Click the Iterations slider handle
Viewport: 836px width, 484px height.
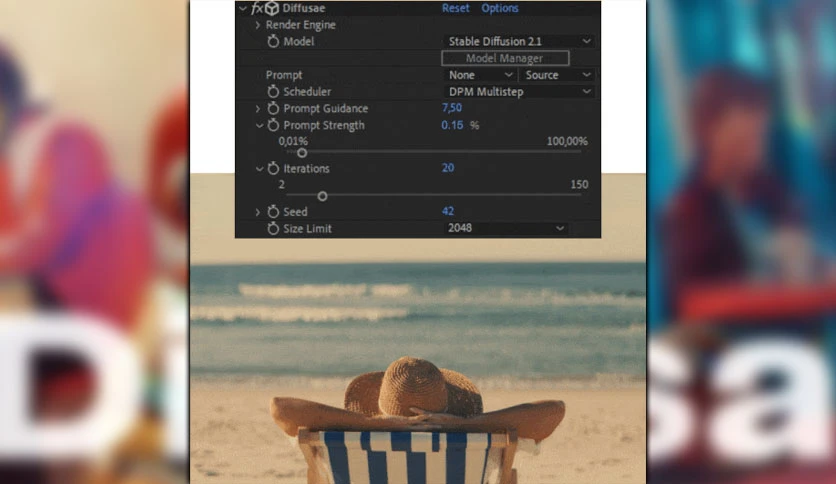click(x=322, y=196)
